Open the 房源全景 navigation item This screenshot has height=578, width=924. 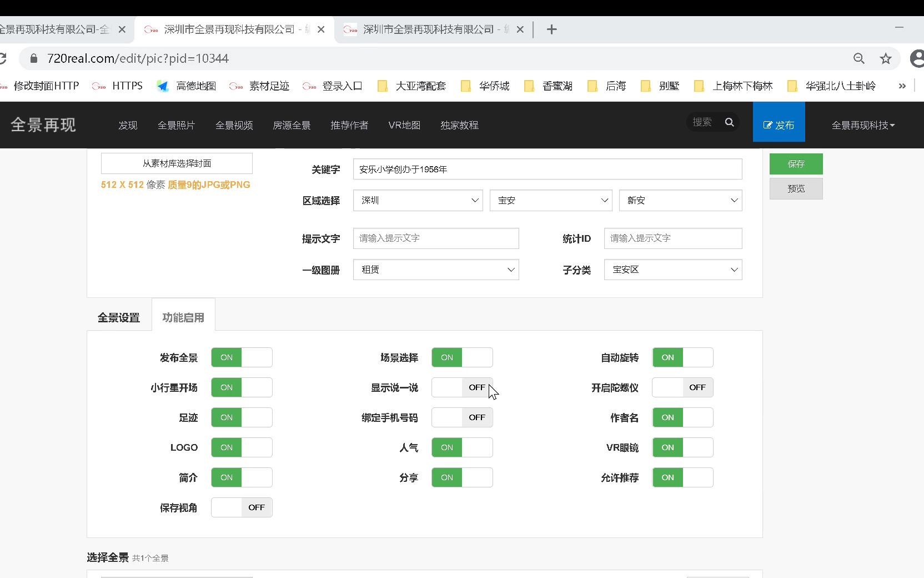[292, 125]
